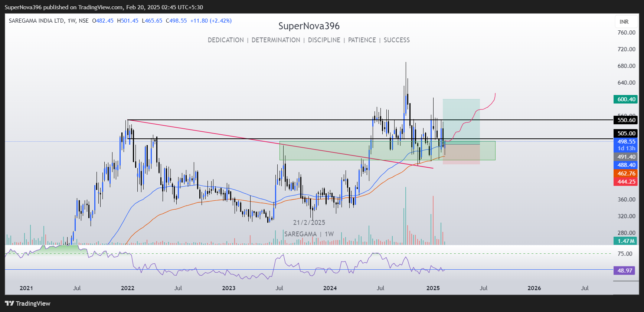Select the long position target zone box
644x312 pixels.
[461, 122]
